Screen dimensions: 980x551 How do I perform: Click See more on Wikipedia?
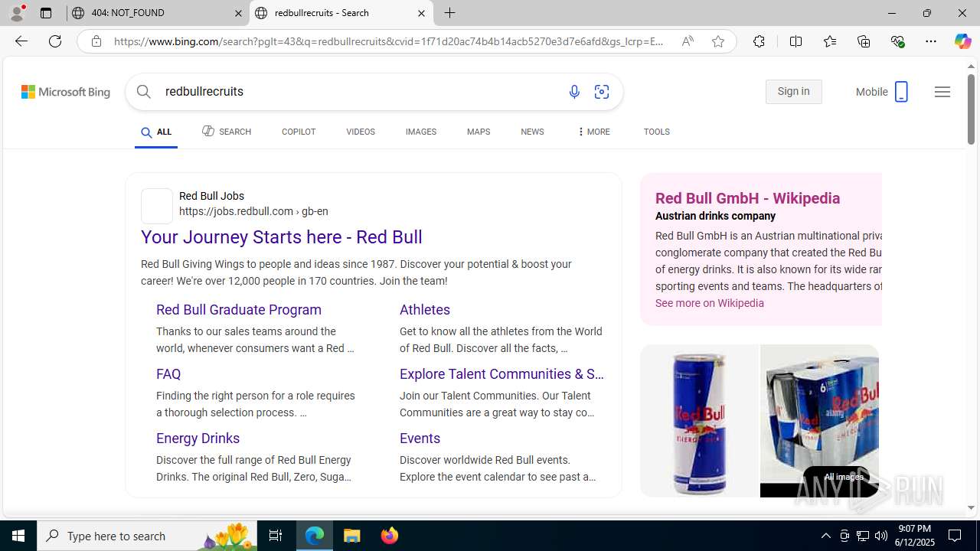(x=710, y=303)
